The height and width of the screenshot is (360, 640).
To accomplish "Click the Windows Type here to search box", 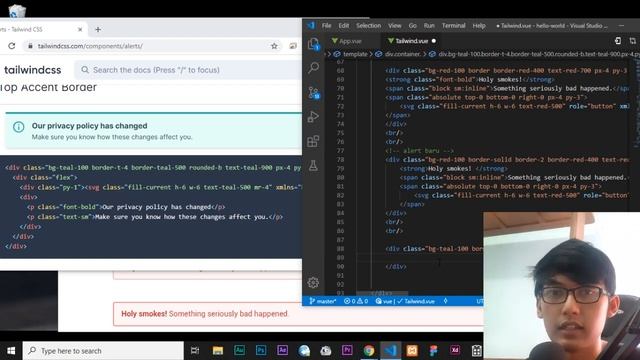I will pos(103,351).
